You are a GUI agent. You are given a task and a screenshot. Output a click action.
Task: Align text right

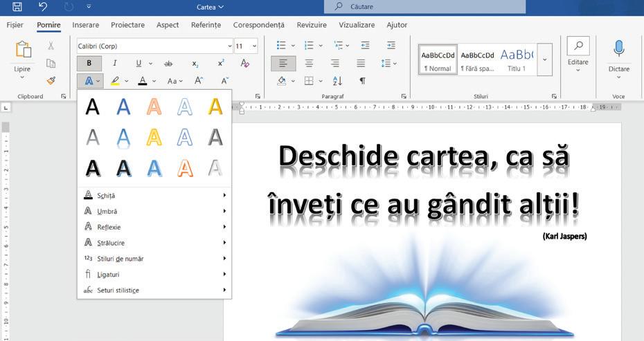click(335, 63)
